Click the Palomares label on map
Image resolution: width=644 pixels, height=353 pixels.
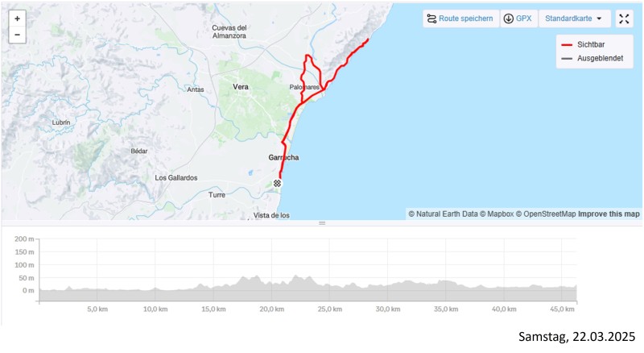pos(305,87)
